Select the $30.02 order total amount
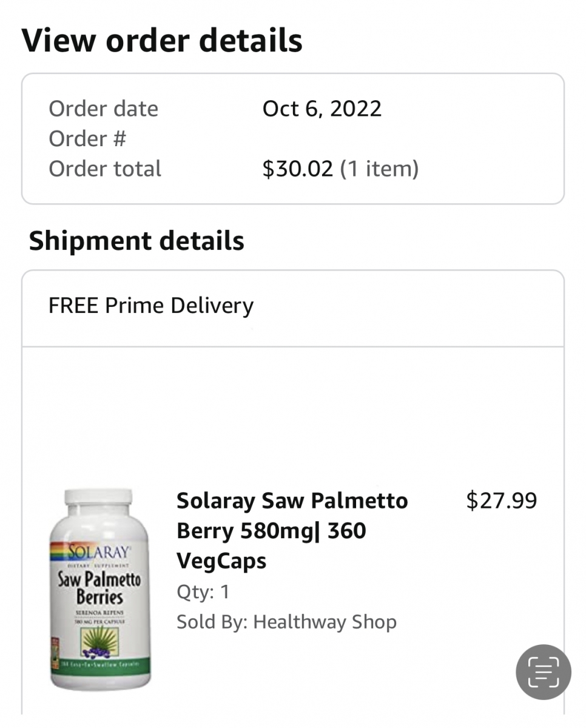Image resolution: width=586 pixels, height=728 pixels. pyautogui.click(x=297, y=169)
